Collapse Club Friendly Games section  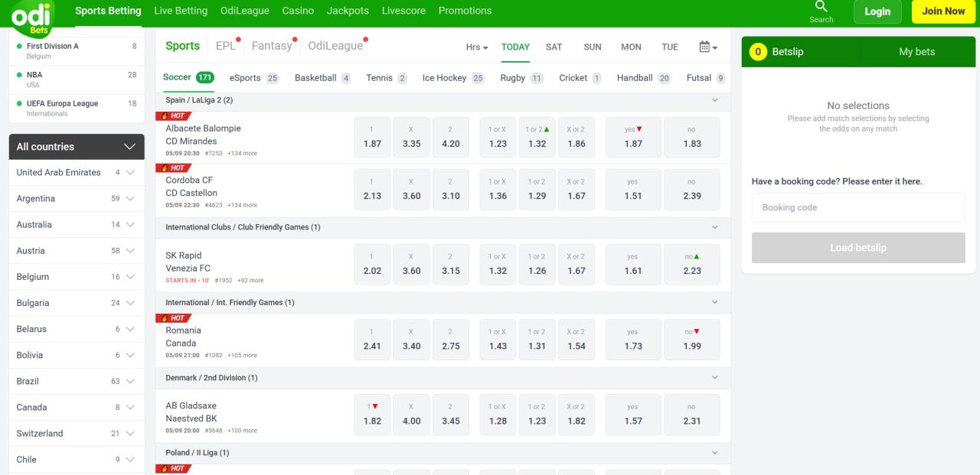pyautogui.click(x=715, y=227)
